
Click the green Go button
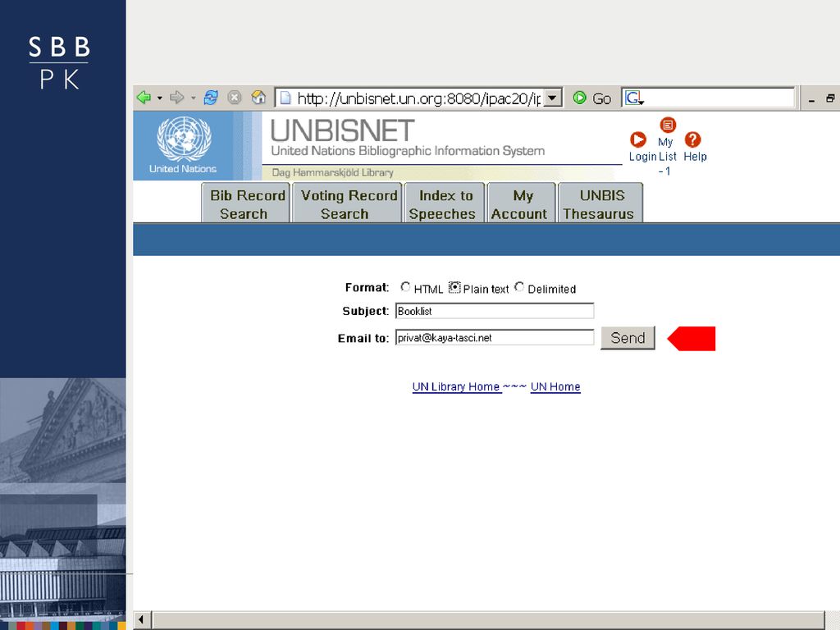pyautogui.click(x=591, y=98)
